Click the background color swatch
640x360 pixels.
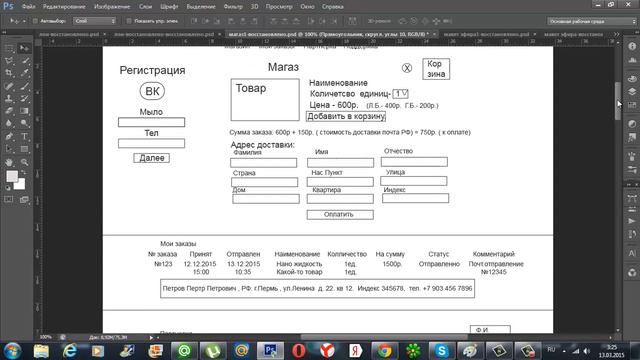click(20, 185)
